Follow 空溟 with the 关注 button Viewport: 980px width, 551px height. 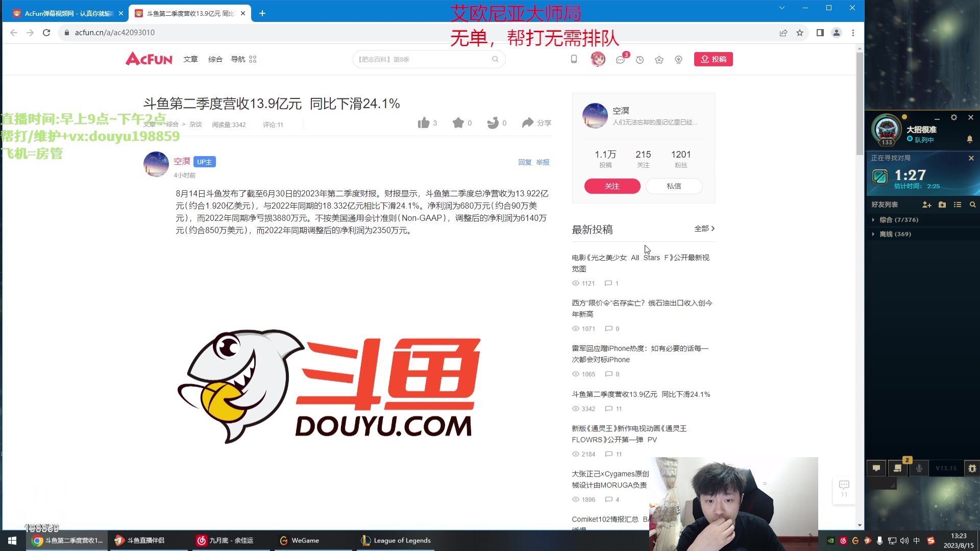tap(611, 186)
